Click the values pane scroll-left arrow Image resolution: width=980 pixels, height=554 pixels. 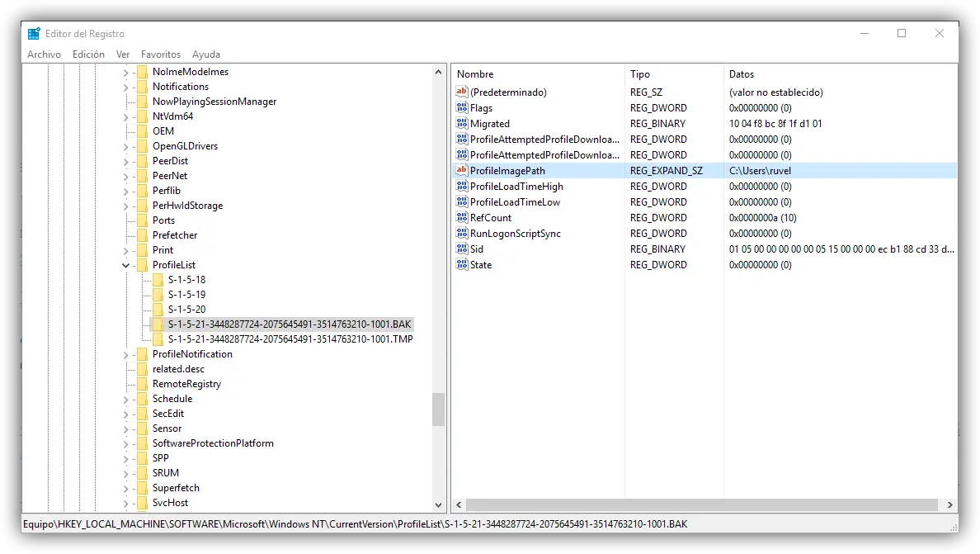point(459,504)
